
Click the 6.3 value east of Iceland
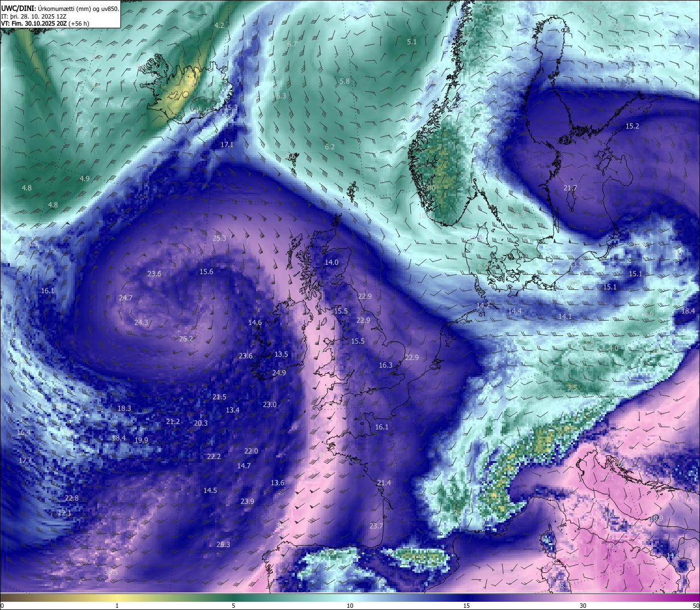281,96
